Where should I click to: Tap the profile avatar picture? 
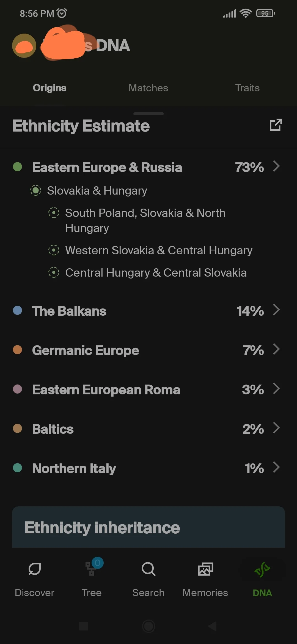[x=24, y=46]
